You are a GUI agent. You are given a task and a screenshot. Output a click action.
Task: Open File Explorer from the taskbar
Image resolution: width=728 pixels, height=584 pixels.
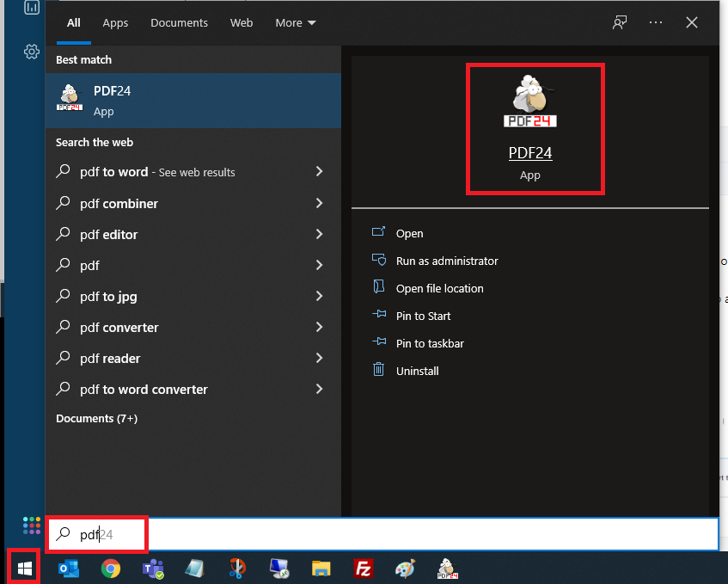pyautogui.click(x=321, y=569)
